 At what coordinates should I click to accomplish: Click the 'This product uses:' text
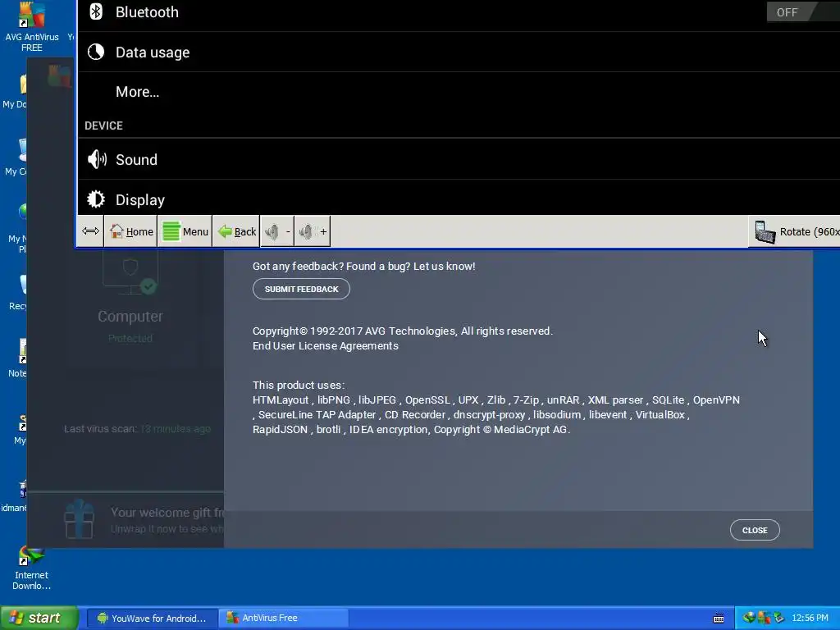(x=299, y=386)
